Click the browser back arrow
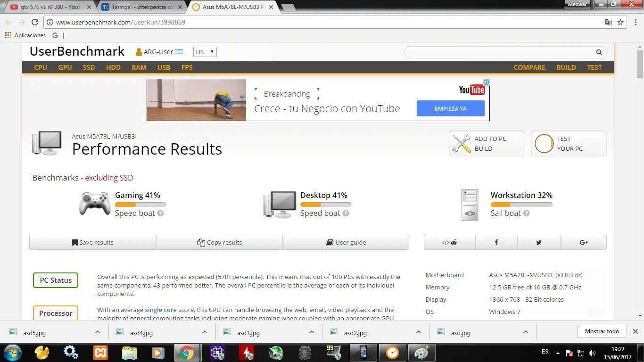The width and height of the screenshot is (644, 362). click(8, 22)
